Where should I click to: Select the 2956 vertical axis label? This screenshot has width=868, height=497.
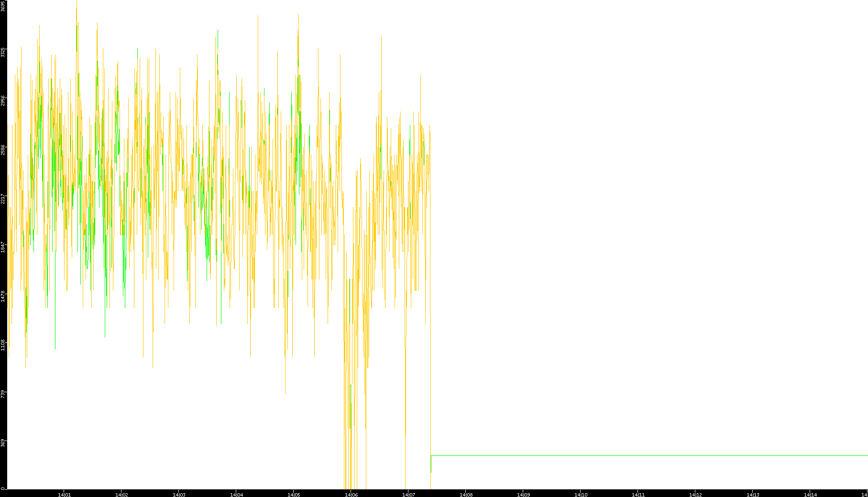point(3,101)
